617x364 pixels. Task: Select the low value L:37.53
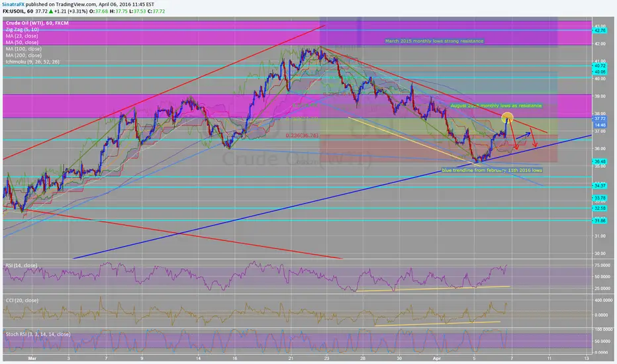pyautogui.click(x=138, y=11)
